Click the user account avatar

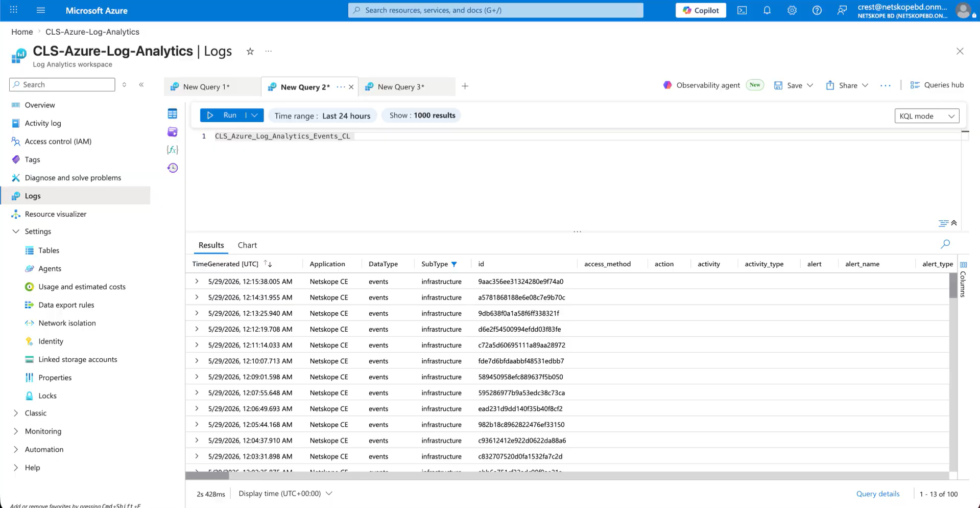tap(963, 10)
